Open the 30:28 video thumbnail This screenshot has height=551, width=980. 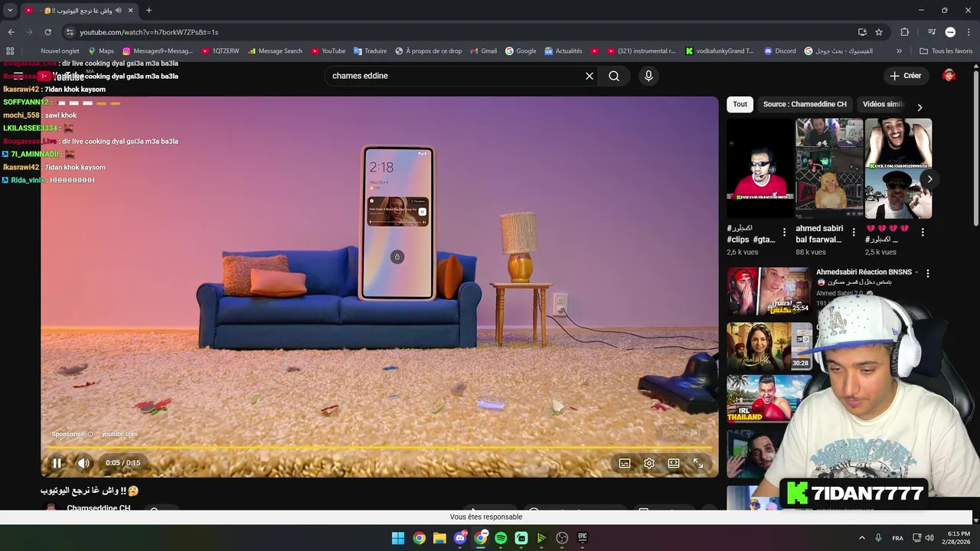[769, 347]
